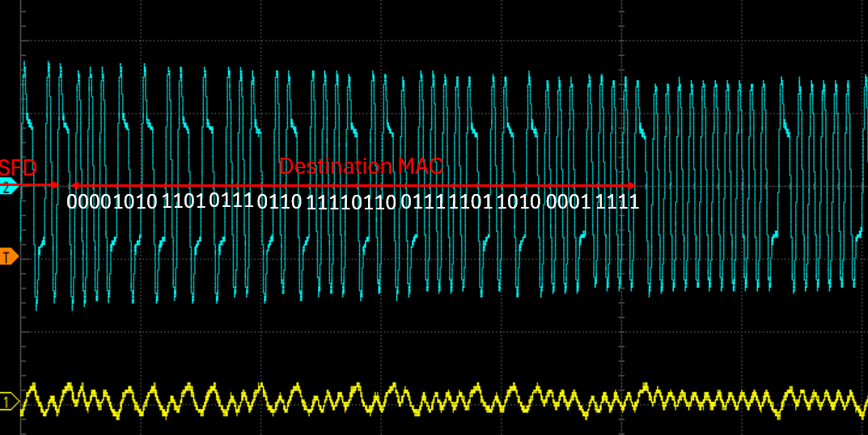Select the 0110 bit group annotation
This screenshot has width=868, height=435.
[279, 201]
